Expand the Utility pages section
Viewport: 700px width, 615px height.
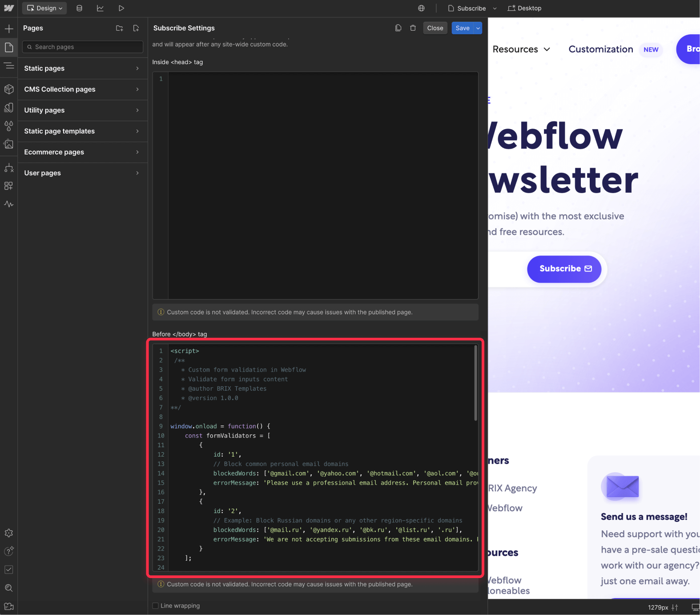coord(83,110)
